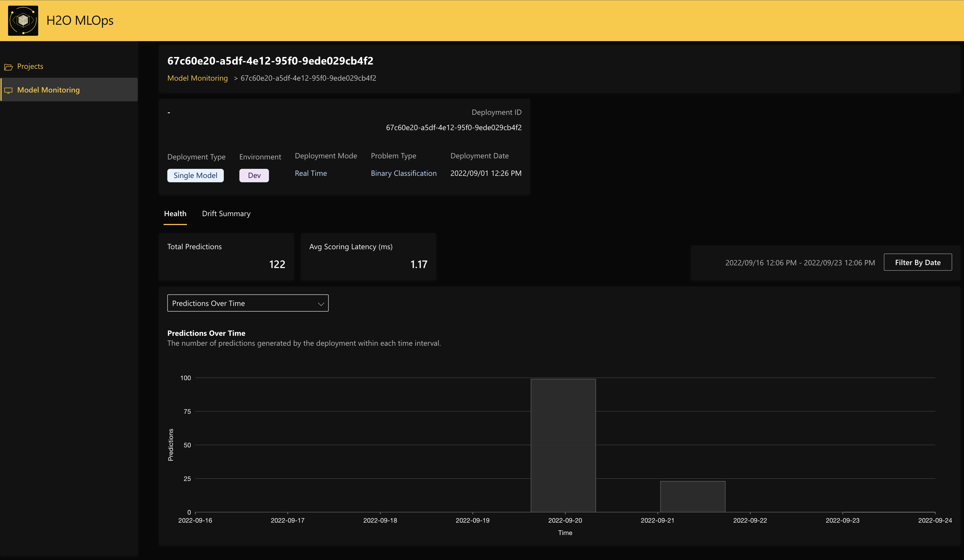Click the Projects folder icon
The width and height of the screenshot is (964, 560).
[x=8, y=67]
